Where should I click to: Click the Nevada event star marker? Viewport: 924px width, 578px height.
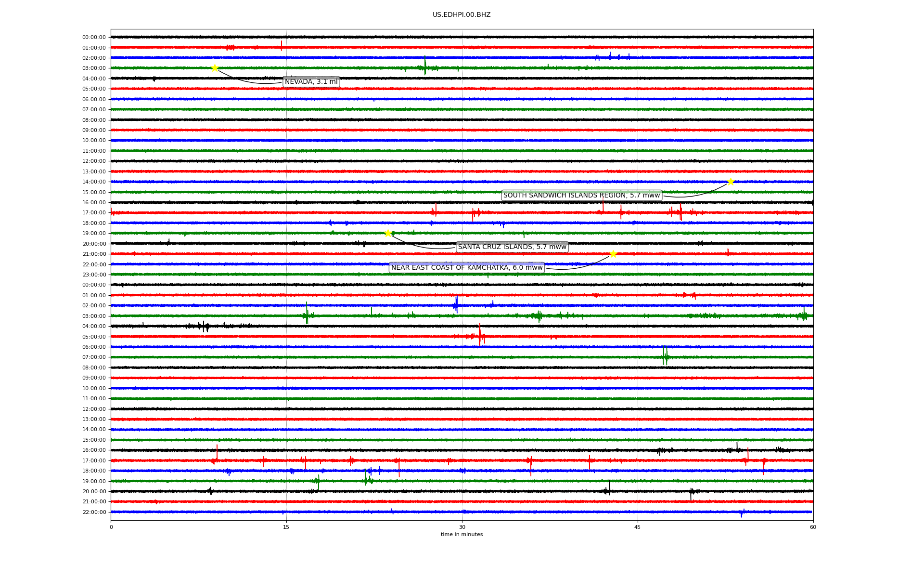tap(215, 68)
